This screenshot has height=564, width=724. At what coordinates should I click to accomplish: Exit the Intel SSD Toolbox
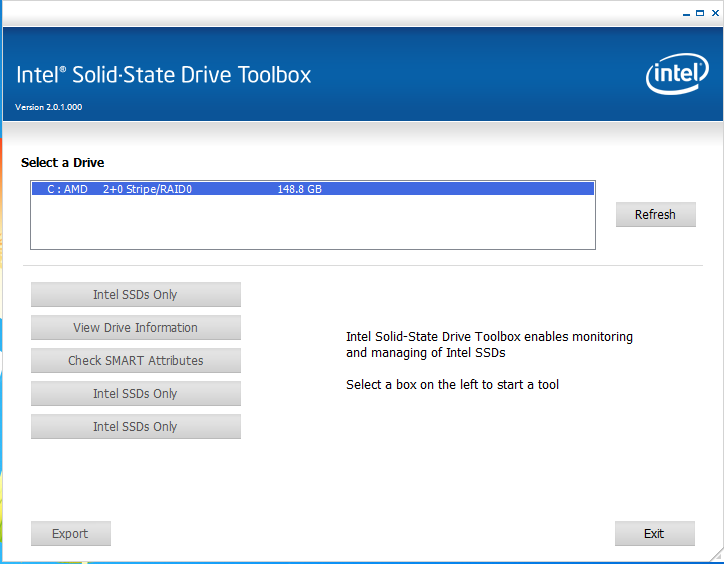(x=654, y=534)
